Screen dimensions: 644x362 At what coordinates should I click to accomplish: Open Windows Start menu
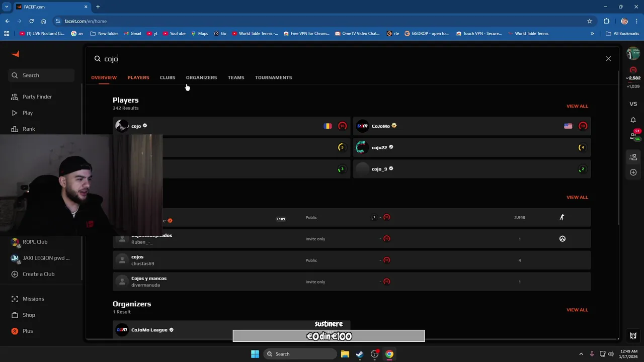(x=255, y=354)
